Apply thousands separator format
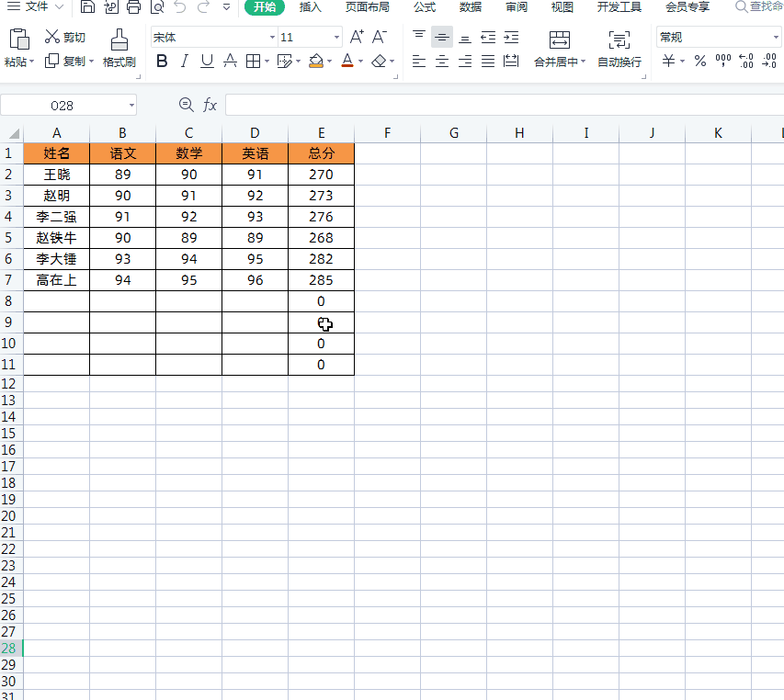This screenshot has width=784, height=700. coord(723,61)
